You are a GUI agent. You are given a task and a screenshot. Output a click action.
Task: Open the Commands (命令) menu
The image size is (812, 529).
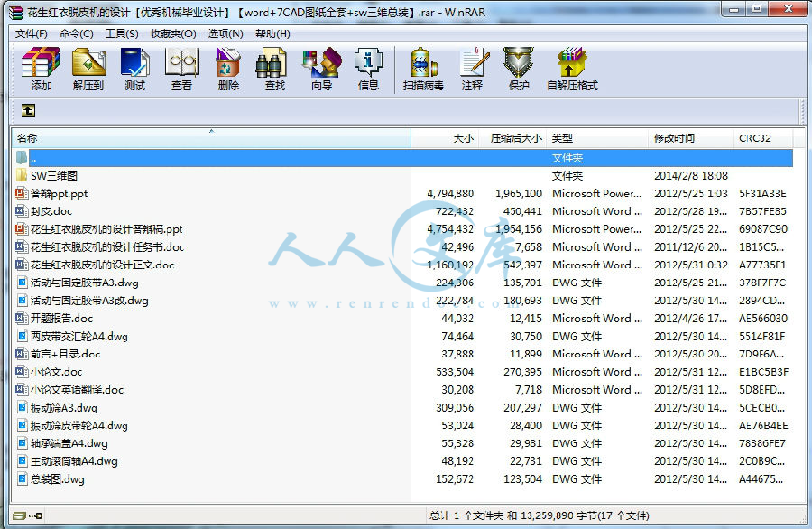tap(76, 33)
